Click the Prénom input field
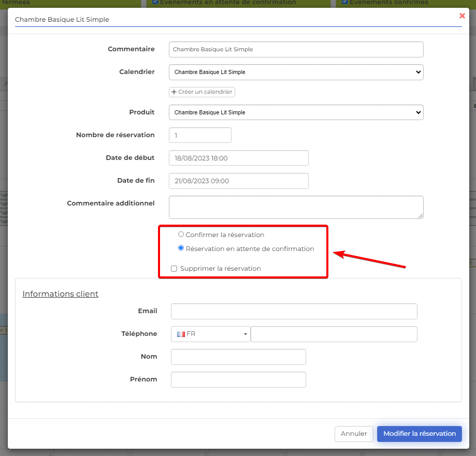Viewport: 476px width, 456px height. tap(238, 379)
